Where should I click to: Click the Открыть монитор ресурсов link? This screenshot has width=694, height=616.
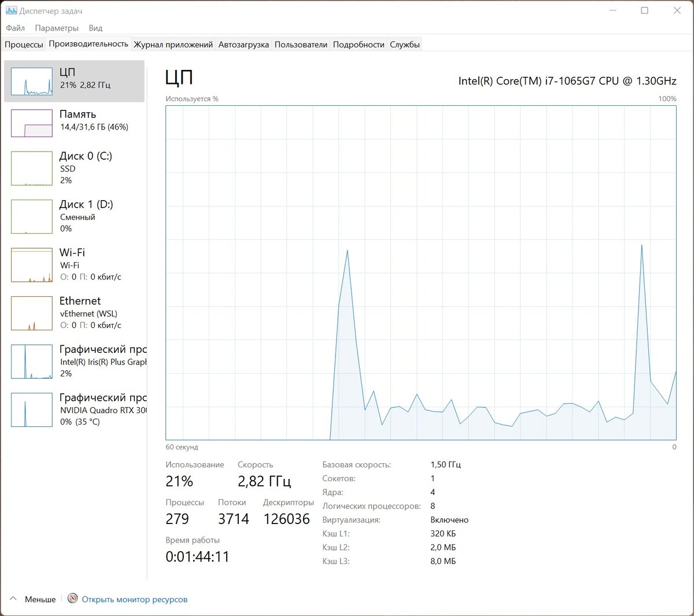coord(135,599)
